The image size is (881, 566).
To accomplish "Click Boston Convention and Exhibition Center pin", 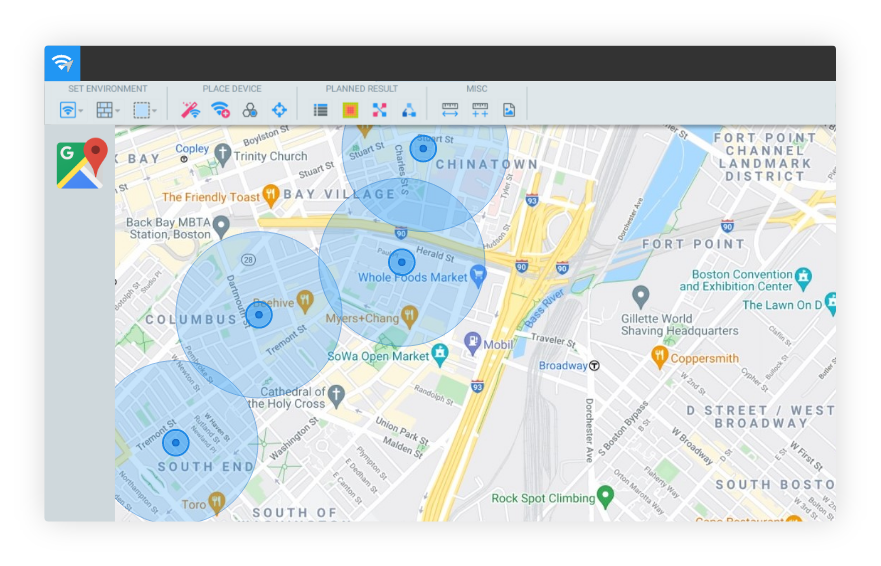I will [804, 279].
